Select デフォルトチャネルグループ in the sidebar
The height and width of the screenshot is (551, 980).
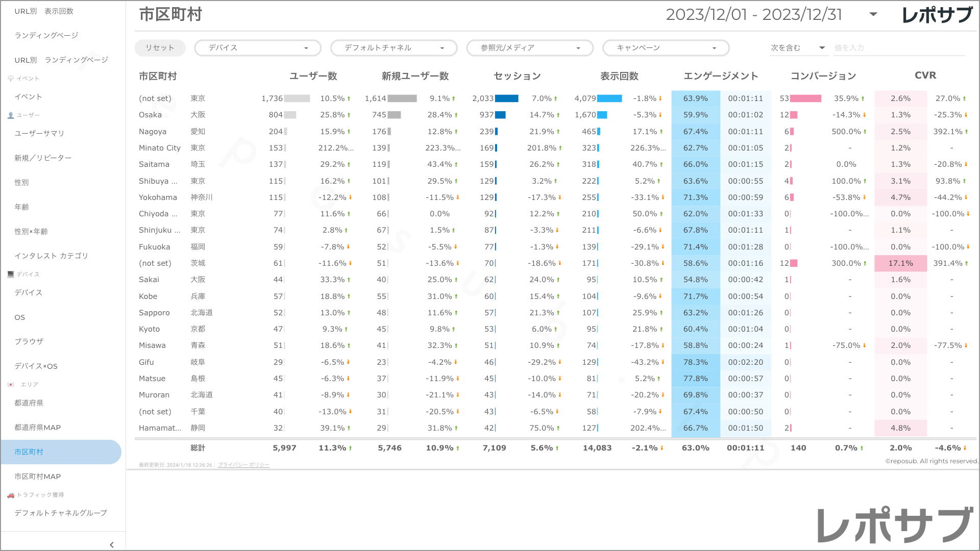tap(61, 513)
